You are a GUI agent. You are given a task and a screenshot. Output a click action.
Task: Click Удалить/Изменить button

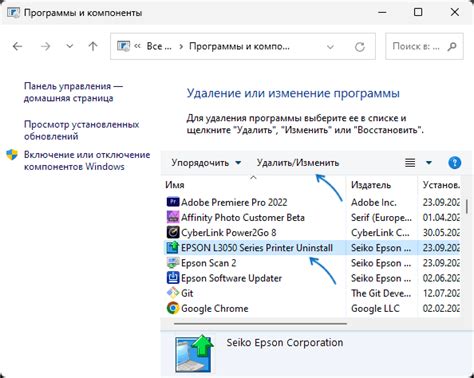click(298, 163)
